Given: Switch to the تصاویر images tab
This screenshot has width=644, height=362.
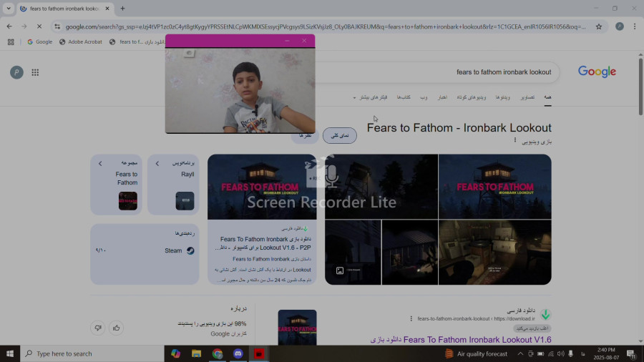Looking at the screenshot, I should pos(528,98).
